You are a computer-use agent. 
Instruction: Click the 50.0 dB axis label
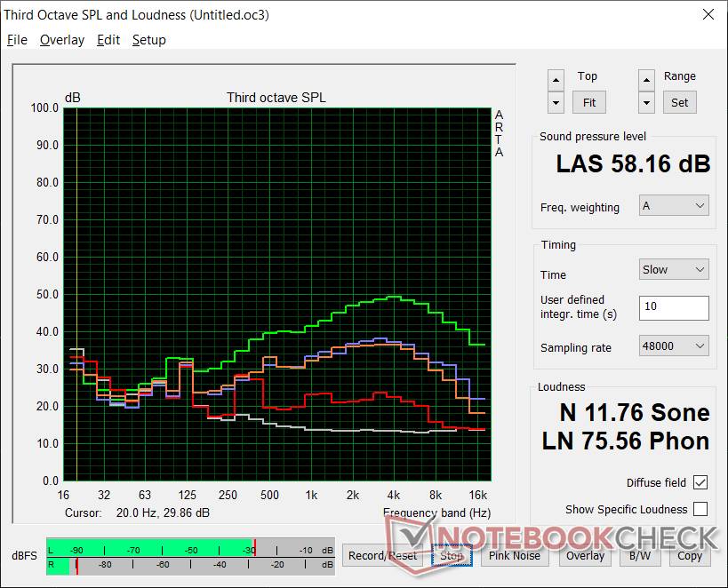point(47,295)
